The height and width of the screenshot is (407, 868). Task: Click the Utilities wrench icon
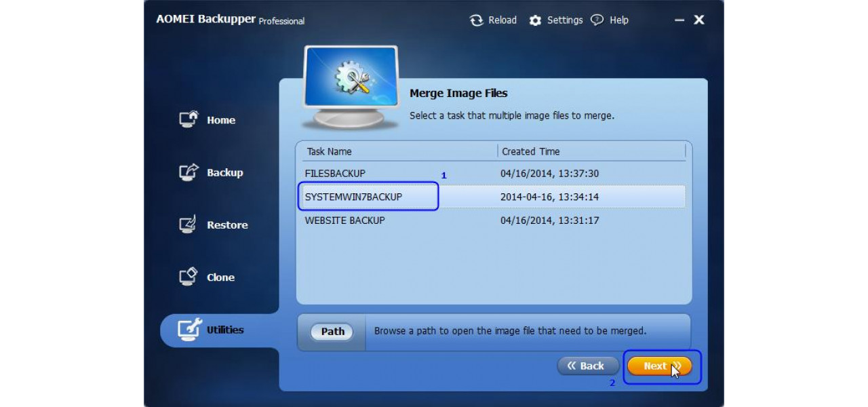(189, 329)
